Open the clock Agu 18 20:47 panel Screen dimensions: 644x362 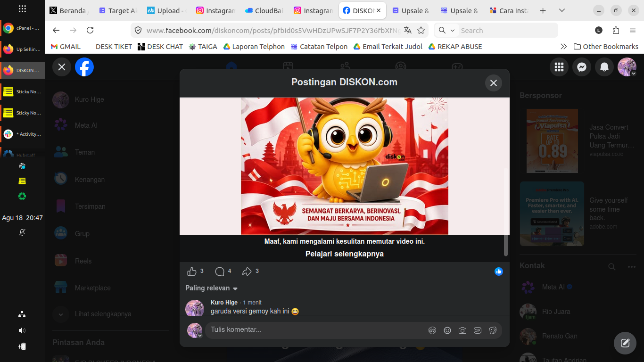pos(22,218)
